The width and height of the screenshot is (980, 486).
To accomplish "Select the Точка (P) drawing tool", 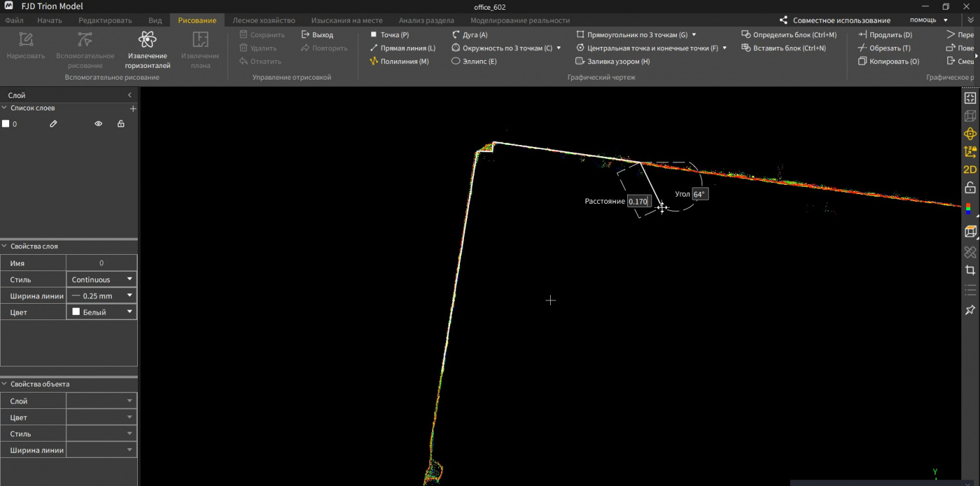I will (x=389, y=35).
